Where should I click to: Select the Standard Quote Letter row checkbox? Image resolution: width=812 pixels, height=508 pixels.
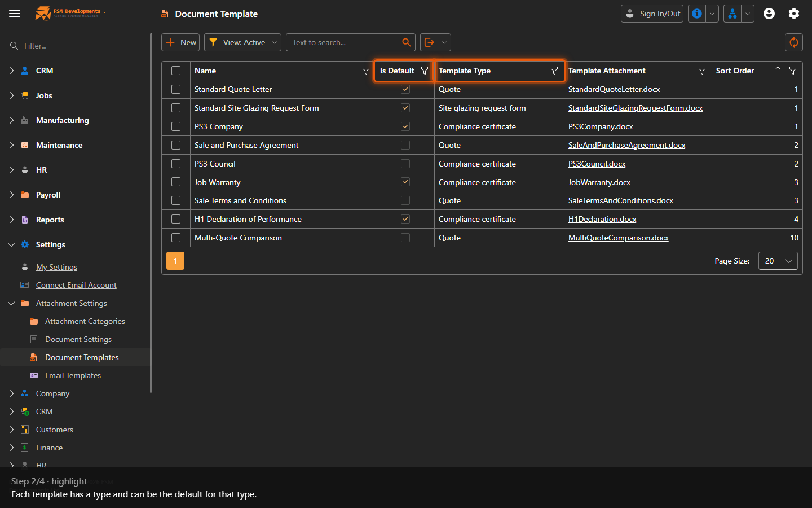(x=176, y=89)
